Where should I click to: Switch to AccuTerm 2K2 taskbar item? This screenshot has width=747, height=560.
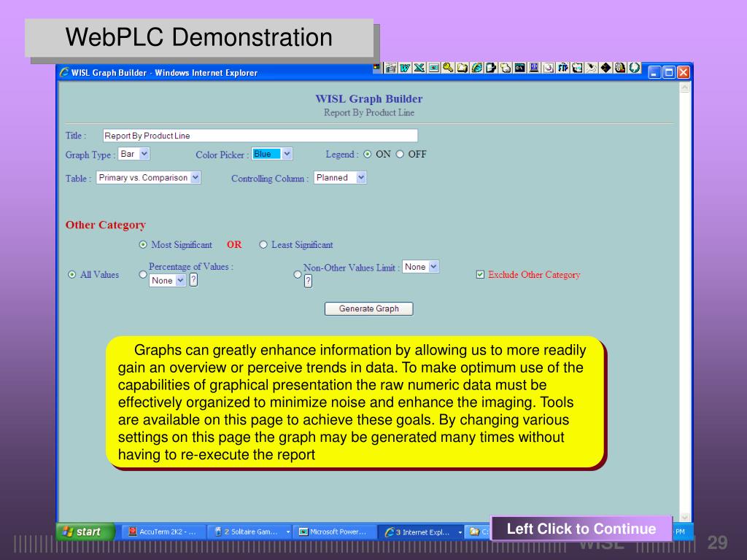point(164,532)
